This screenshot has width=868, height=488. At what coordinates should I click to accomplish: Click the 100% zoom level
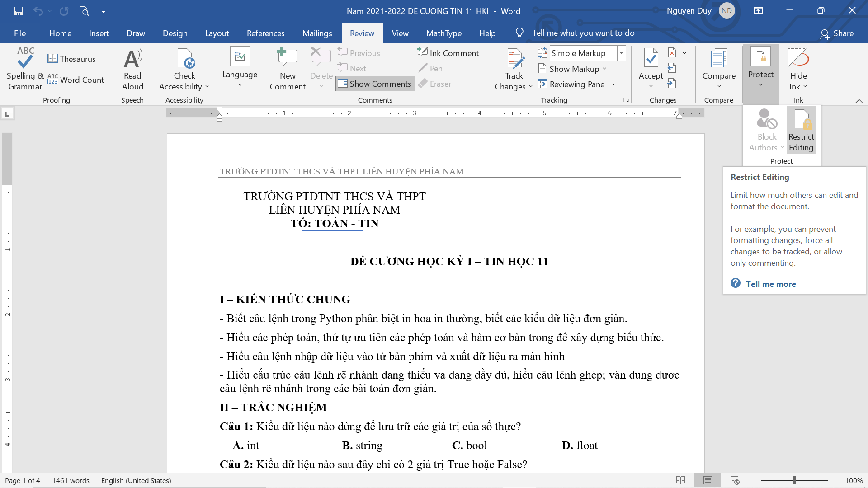click(854, 480)
